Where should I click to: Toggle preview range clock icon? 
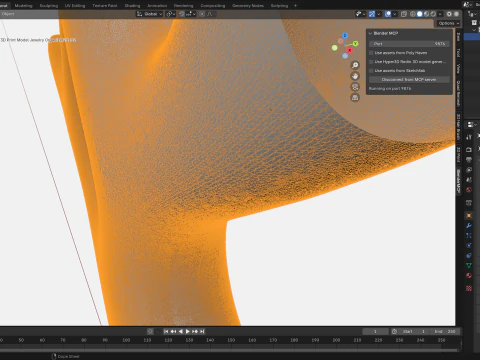point(394,331)
